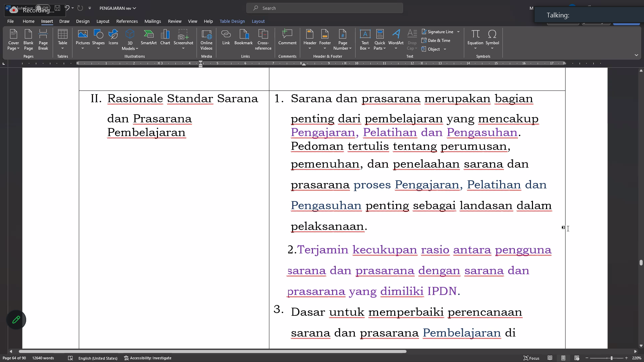Open the Table insert menu
This screenshot has width=644, height=362.
click(63, 40)
